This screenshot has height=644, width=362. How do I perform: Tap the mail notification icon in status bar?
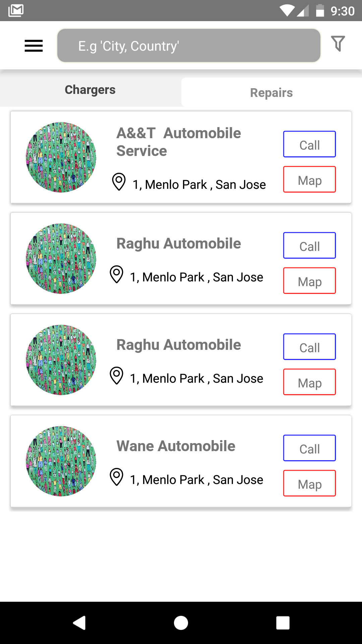16,10
